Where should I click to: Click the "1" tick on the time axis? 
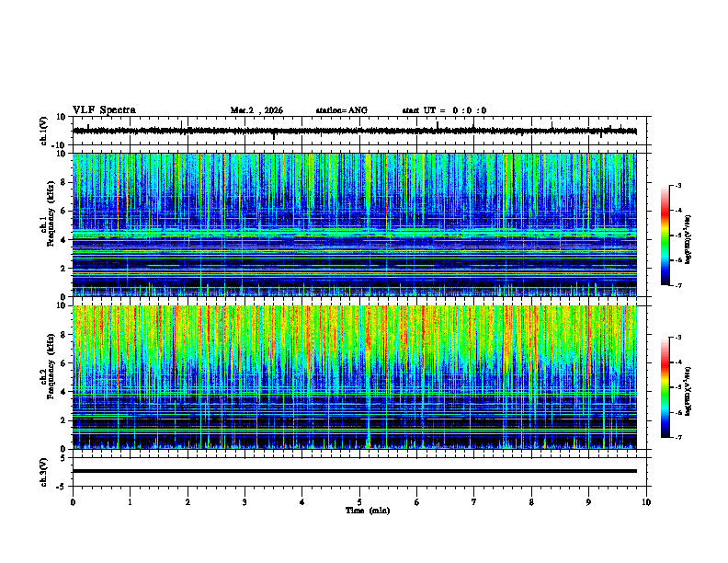(x=131, y=502)
